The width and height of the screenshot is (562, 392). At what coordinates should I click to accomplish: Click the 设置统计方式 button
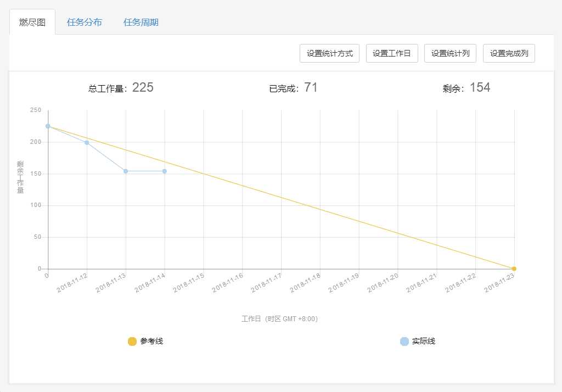pos(329,53)
